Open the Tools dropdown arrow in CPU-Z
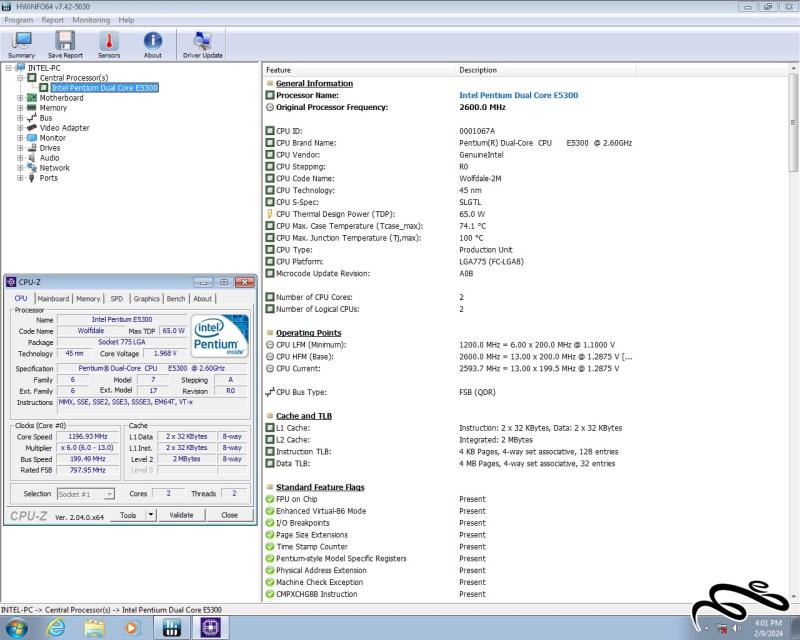 pos(151,515)
